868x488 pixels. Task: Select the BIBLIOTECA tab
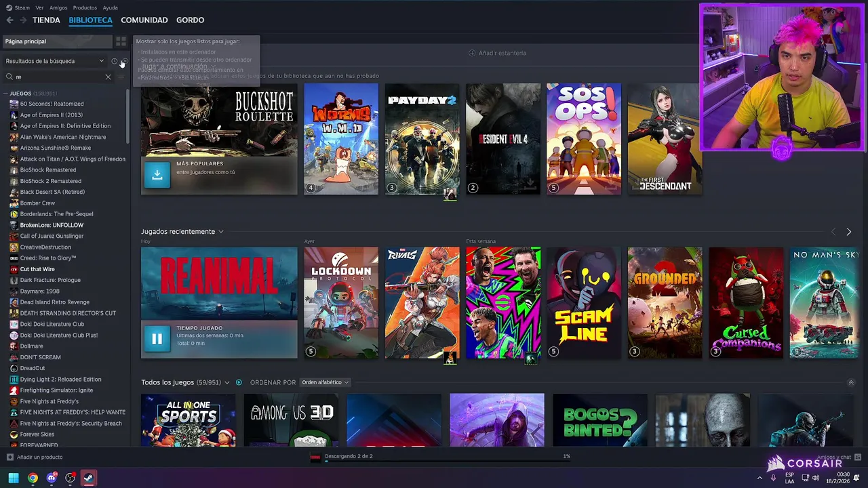[x=90, y=20]
